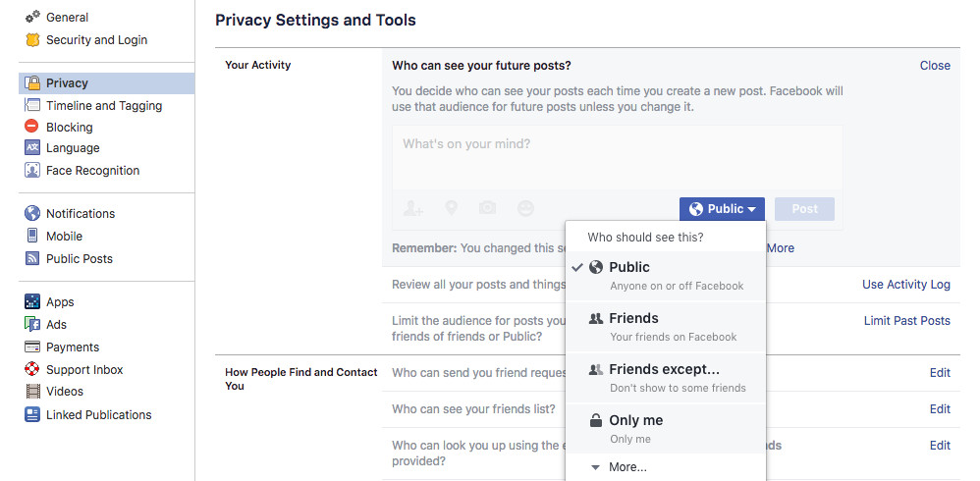Screen dimensions: 980x481
Task: Select Friends audience option
Action: [x=665, y=327]
